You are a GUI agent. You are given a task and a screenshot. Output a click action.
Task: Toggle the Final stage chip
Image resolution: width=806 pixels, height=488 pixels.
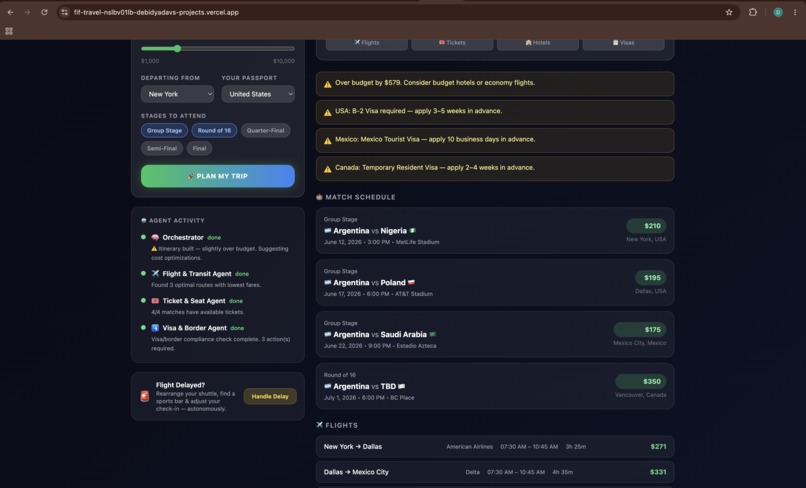(x=199, y=149)
